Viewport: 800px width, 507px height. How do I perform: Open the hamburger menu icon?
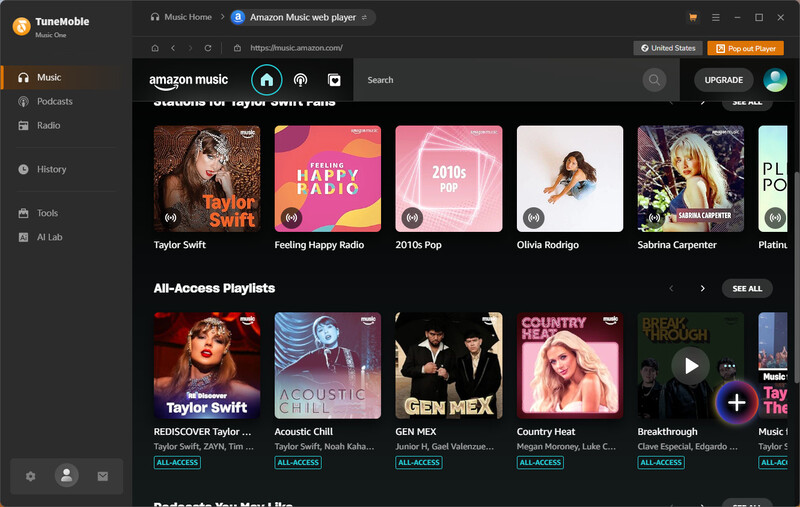(x=716, y=17)
